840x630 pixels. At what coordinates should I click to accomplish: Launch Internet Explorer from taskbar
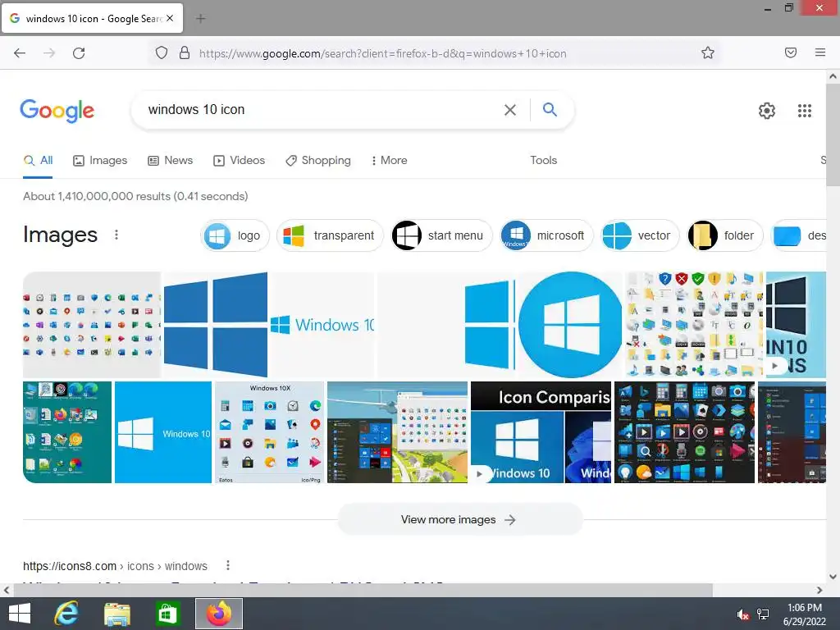(x=66, y=614)
